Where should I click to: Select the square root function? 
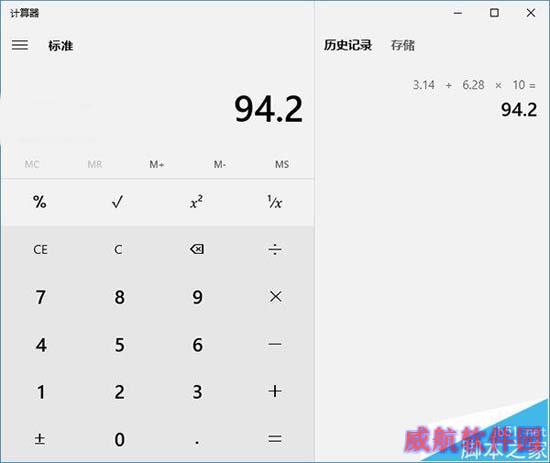pyautogui.click(x=118, y=202)
